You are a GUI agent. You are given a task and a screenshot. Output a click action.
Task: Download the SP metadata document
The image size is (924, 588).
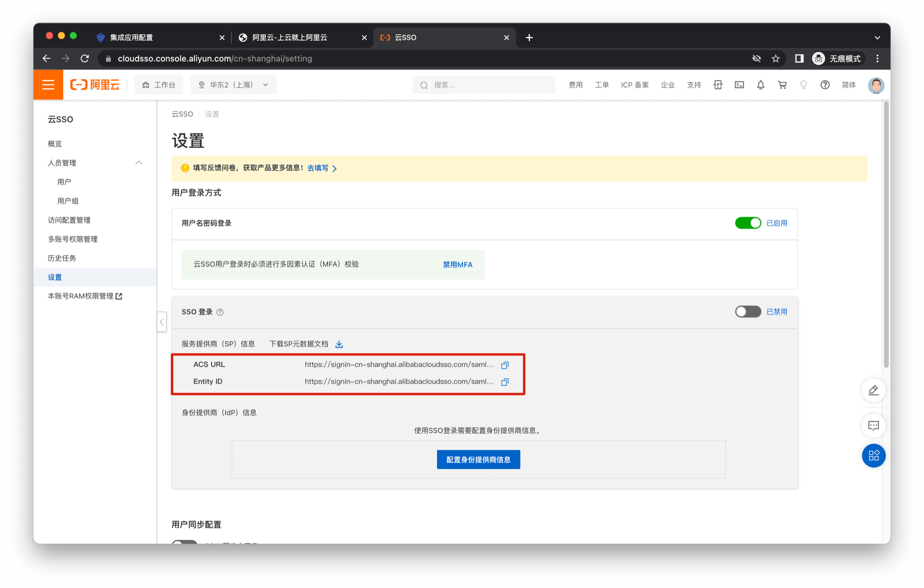click(339, 344)
